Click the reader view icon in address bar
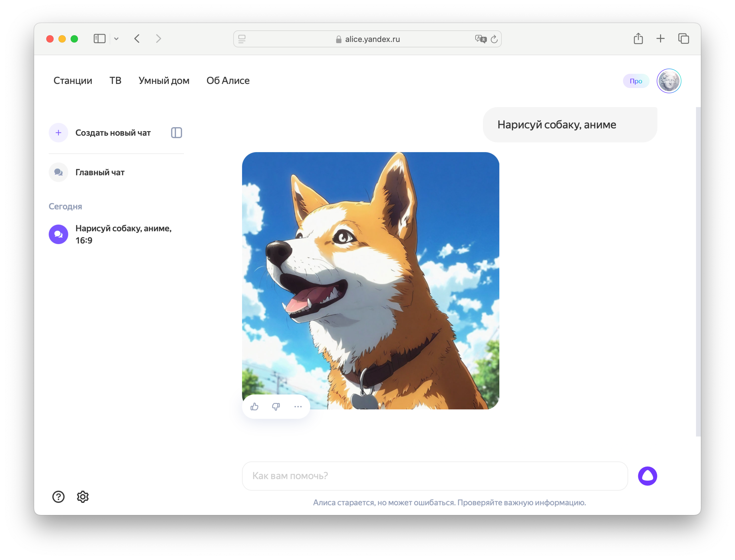The width and height of the screenshot is (735, 560). click(x=242, y=39)
